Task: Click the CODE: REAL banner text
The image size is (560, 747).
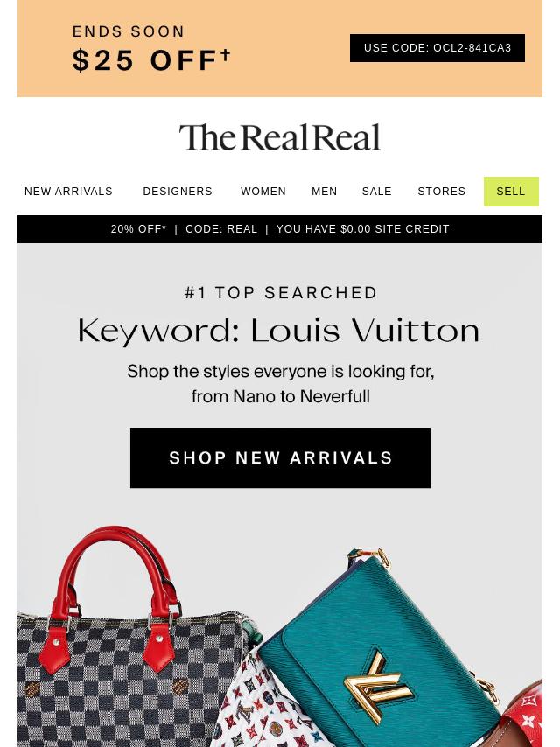Action: (x=221, y=228)
